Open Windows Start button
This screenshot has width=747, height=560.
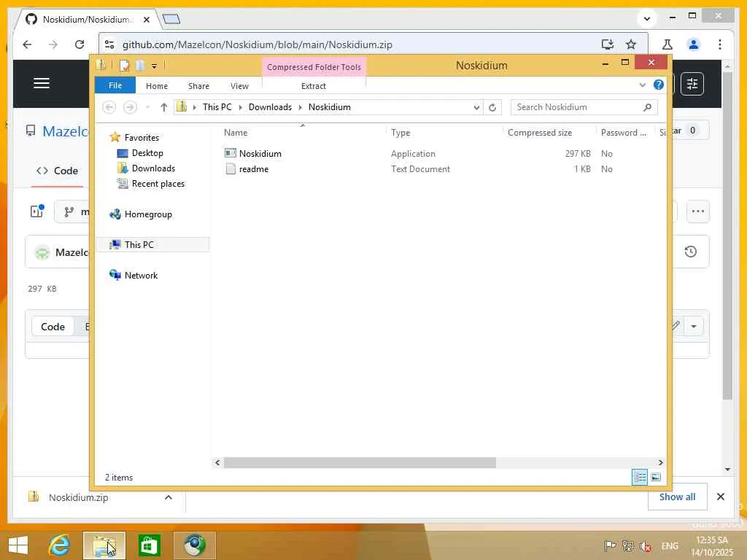[x=18, y=545]
